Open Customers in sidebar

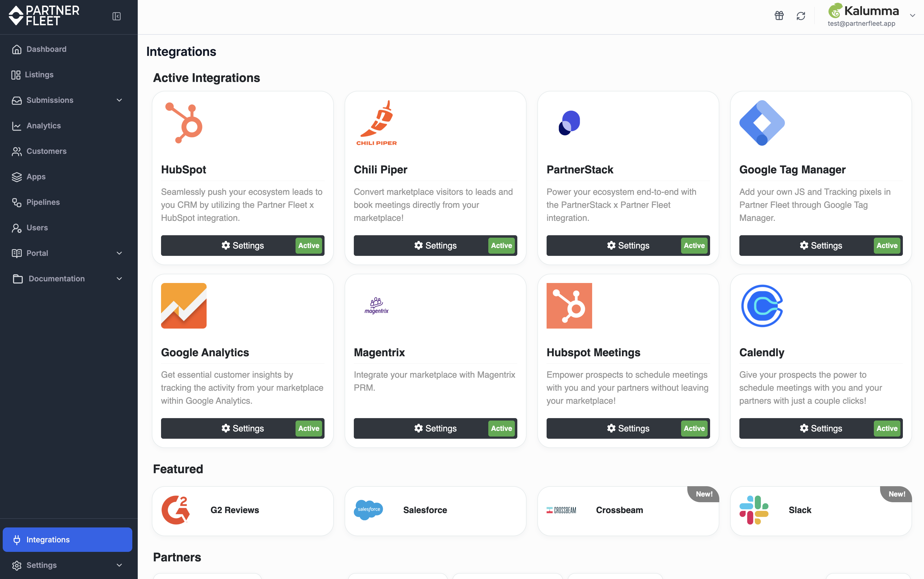click(46, 151)
